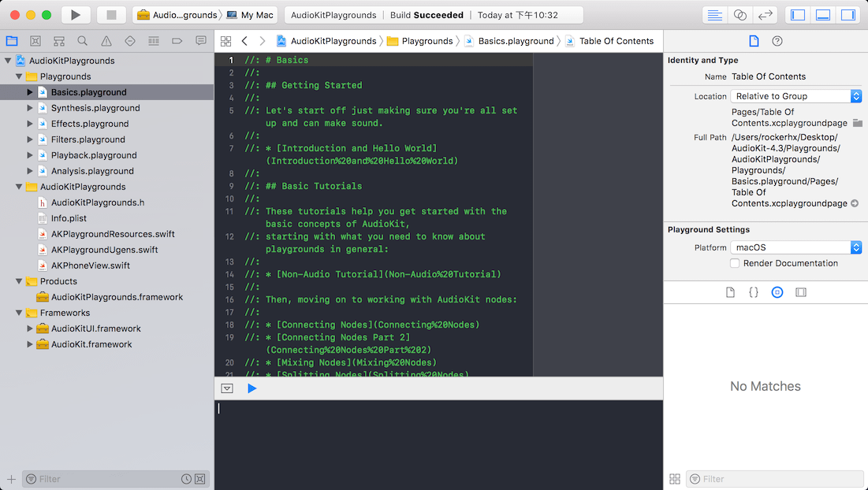This screenshot has height=490, width=868.
Task: Add a new file with plus button
Action: click(x=11, y=479)
